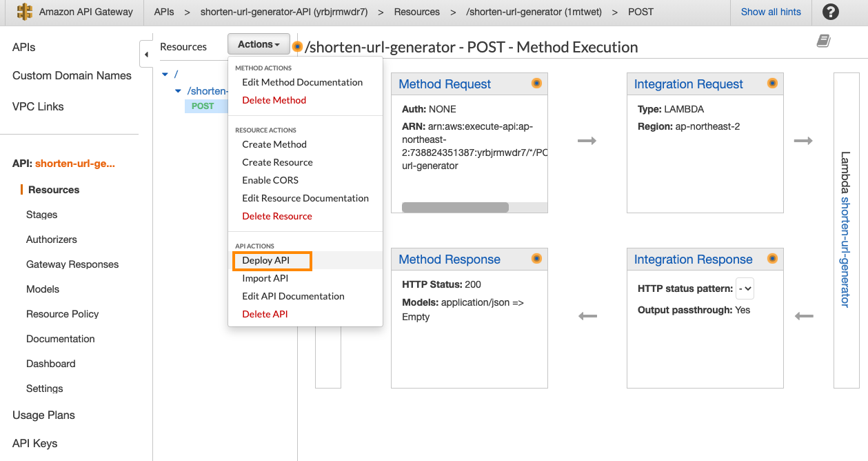Click Method Request horizontal scrollbar thumb
Screen dimensions: 868x461
click(x=455, y=207)
